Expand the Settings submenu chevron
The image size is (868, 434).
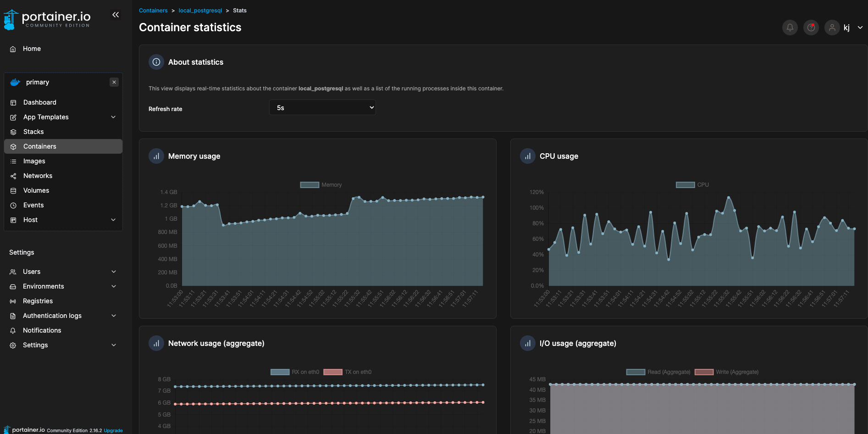113,345
